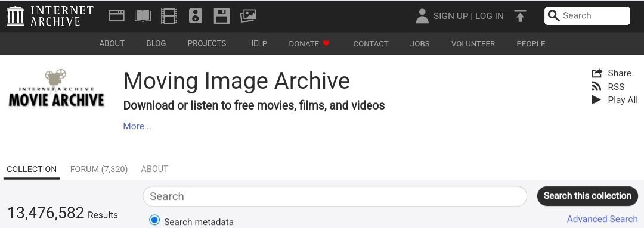Image resolution: width=644 pixels, height=228 pixels.
Task: Click the user avatar icon
Action: pos(422,16)
